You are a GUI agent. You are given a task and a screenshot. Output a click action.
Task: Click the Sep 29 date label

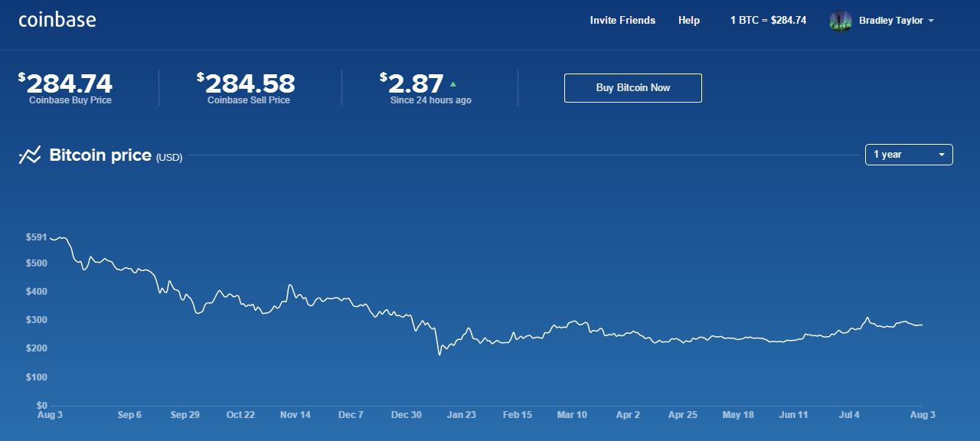185,415
